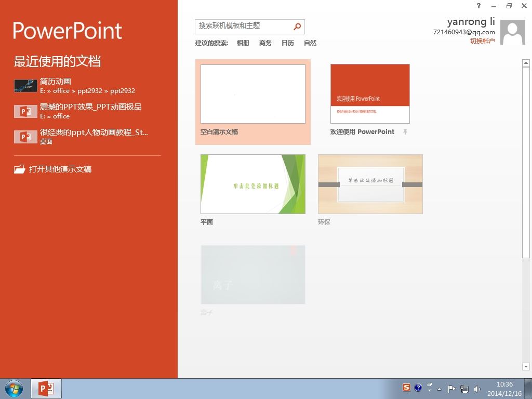Click the 721460943@qq.com email text

coord(464,32)
